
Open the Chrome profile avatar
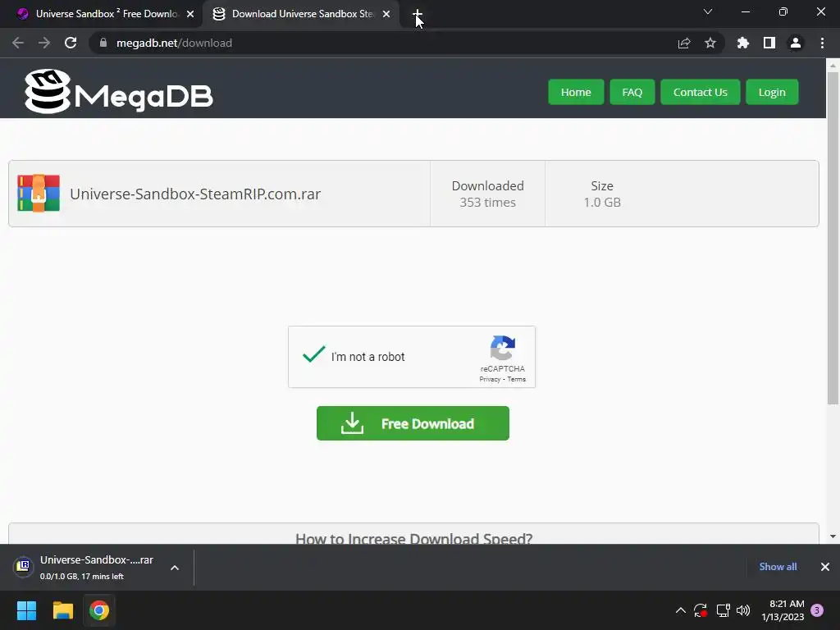tap(796, 43)
